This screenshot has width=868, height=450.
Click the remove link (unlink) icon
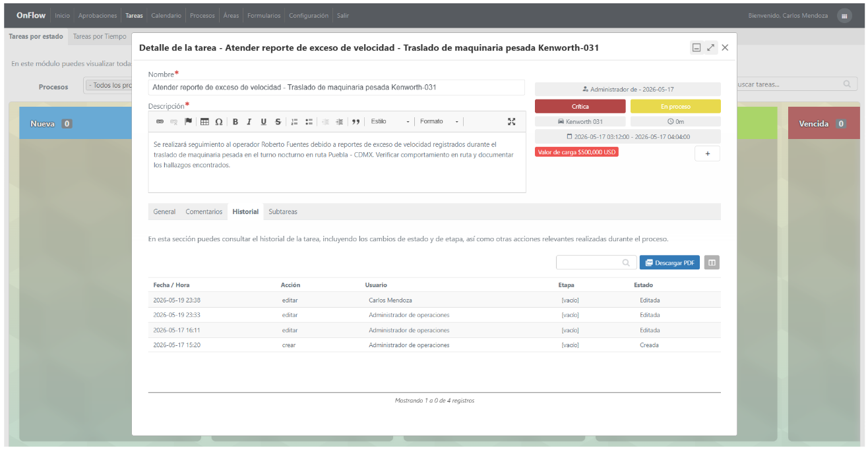coord(173,121)
